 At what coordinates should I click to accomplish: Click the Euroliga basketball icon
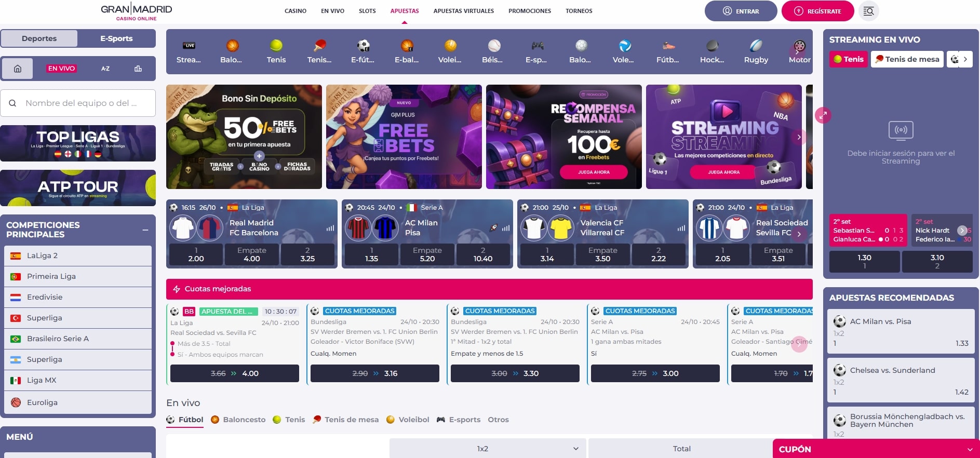[16, 402]
